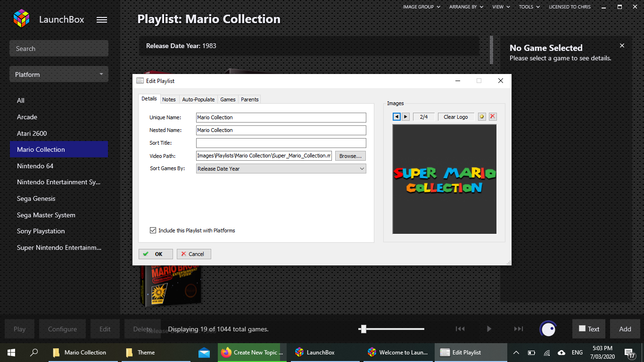Image resolution: width=644 pixels, height=362 pixels.
Task: Click the Nested Name input field
Action: click(281, 130)
